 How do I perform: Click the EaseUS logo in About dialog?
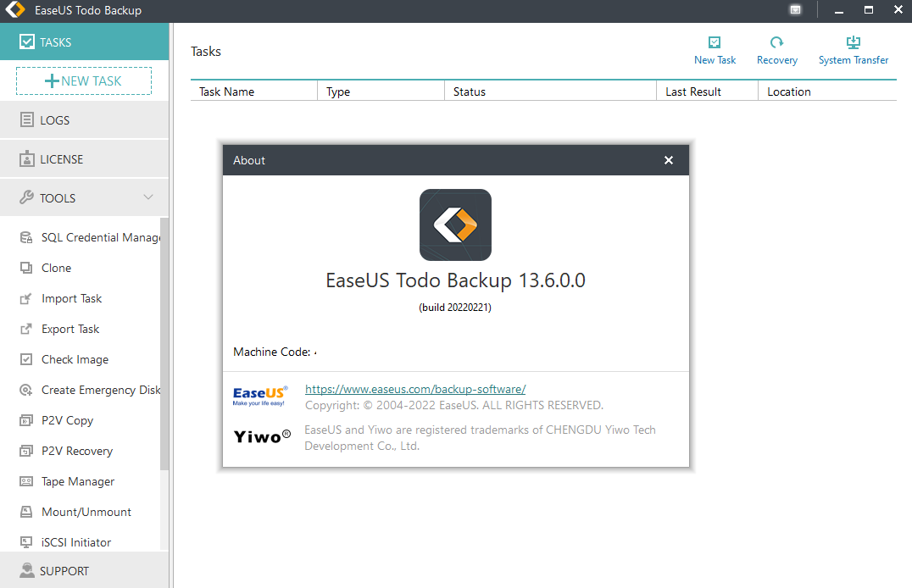[x=260, y=396]
